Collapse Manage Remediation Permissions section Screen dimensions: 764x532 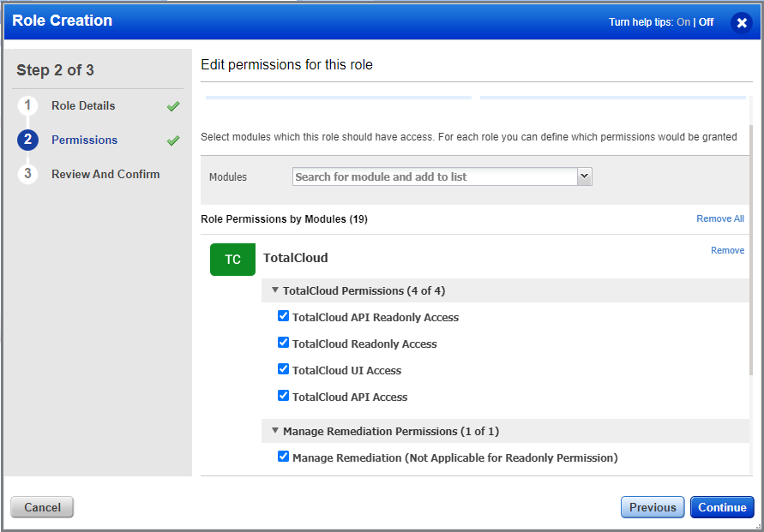(274, 431)
